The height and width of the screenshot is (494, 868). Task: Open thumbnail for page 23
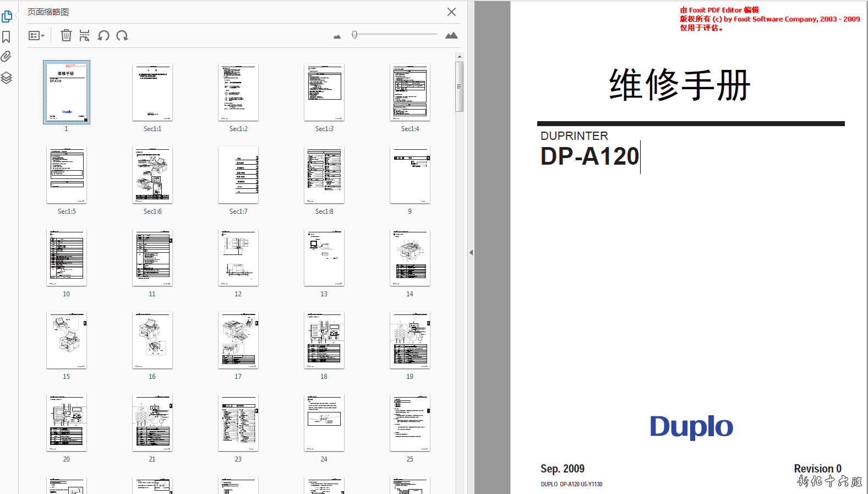click(x=238, y=423)
